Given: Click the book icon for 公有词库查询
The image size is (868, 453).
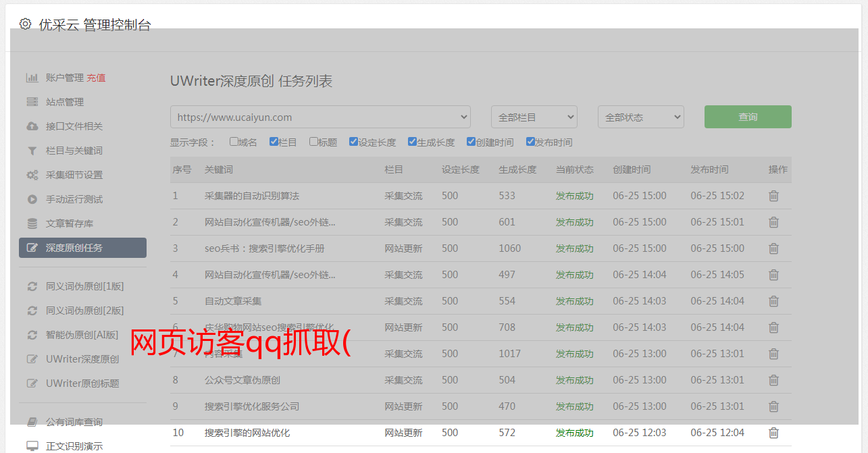Looking at the screenshot, I should pyautogui.click(x=32, y=422).
